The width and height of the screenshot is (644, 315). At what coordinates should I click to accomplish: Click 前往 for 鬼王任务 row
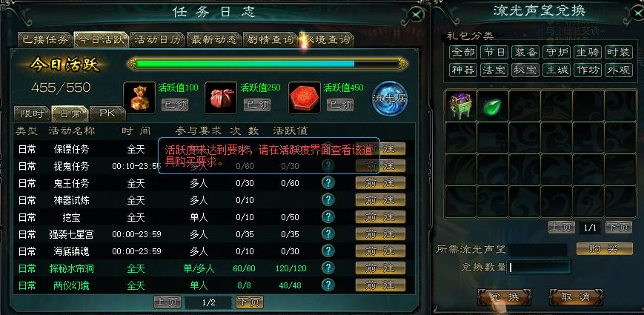380,183
